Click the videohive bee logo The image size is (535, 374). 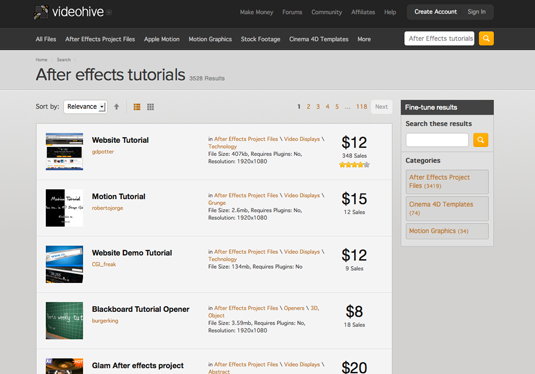coord(41,12)
